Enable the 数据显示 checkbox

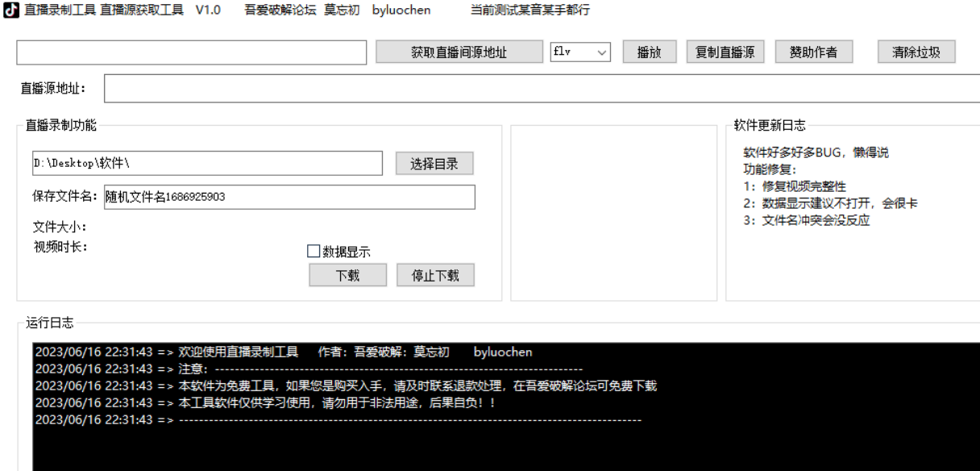click(314, 252)
